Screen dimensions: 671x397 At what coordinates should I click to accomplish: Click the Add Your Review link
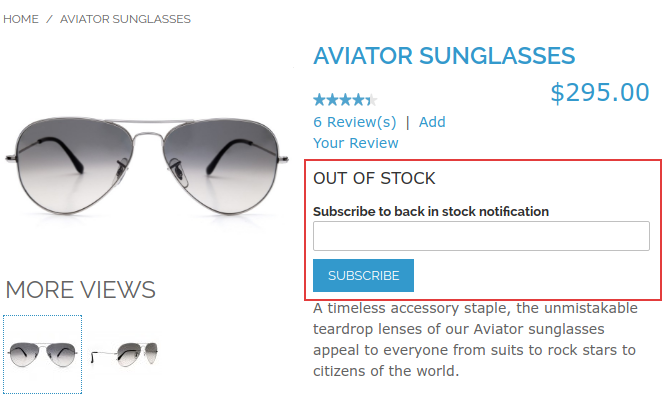click(379, 133)
